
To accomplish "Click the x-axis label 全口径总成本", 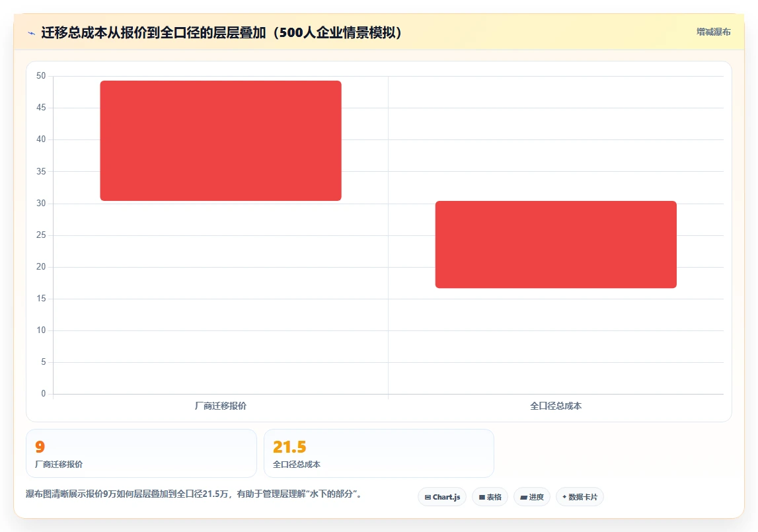I will [x=555, y=406].
